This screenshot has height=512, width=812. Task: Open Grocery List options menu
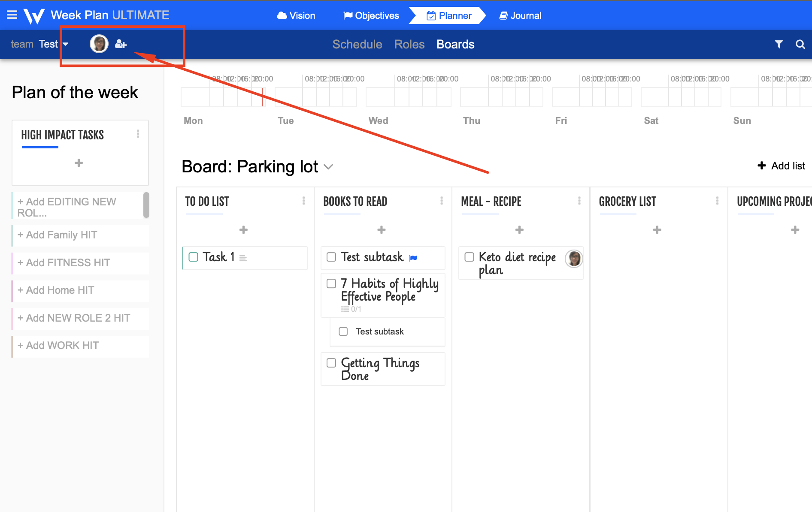click(x=717, y=201)
